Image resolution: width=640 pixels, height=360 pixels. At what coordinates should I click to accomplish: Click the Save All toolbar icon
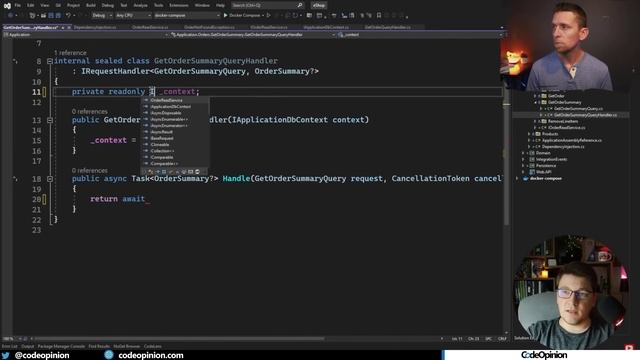coord(58,16)
